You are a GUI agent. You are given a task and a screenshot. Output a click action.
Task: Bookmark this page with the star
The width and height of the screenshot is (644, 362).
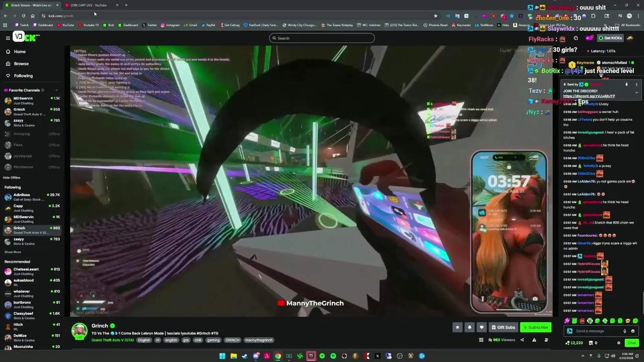pos(436,16)
